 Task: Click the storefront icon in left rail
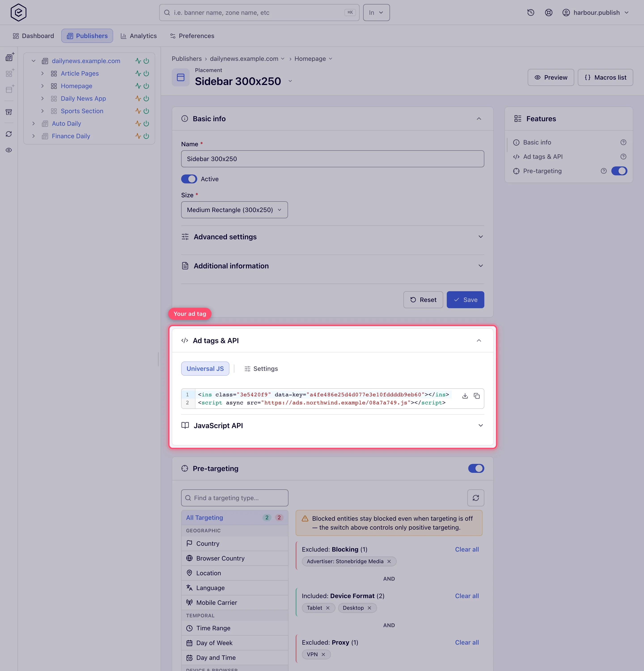coord(9,112)
